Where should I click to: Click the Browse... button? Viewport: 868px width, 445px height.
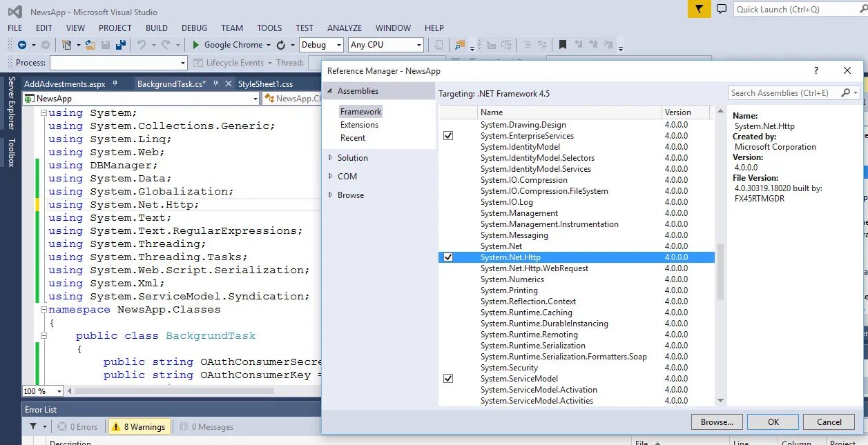(x=717, y=422)
